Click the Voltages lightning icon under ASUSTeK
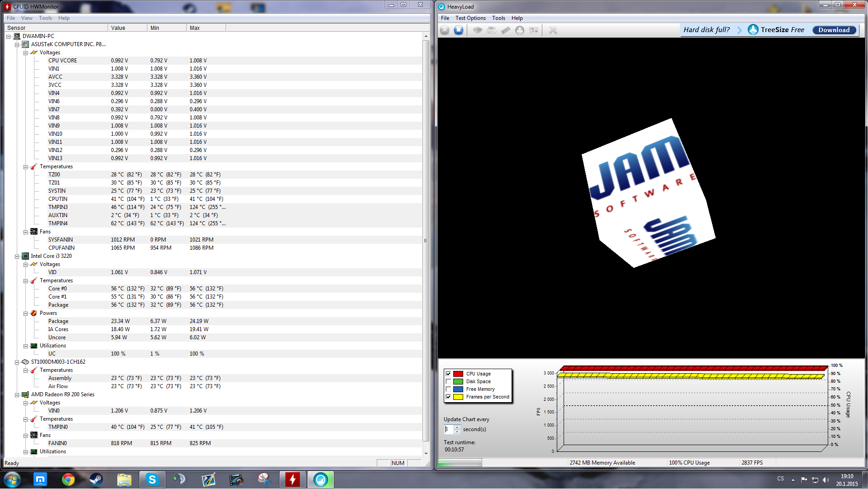Screen dimensions: 868x489 (34, 52)
